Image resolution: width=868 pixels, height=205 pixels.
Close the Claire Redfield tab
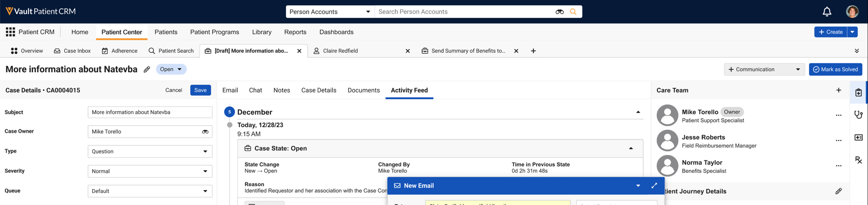[x=407, y=51]
